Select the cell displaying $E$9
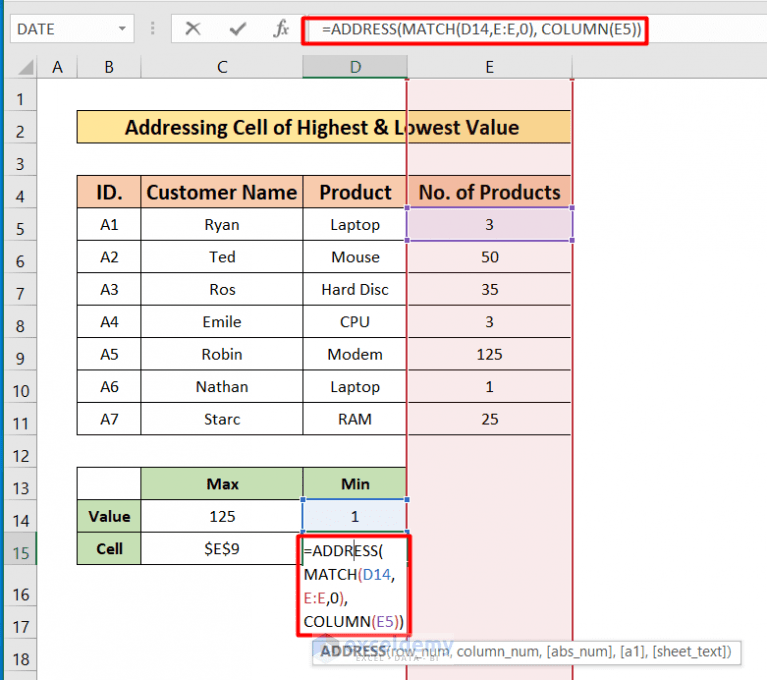 click(222, 548)
